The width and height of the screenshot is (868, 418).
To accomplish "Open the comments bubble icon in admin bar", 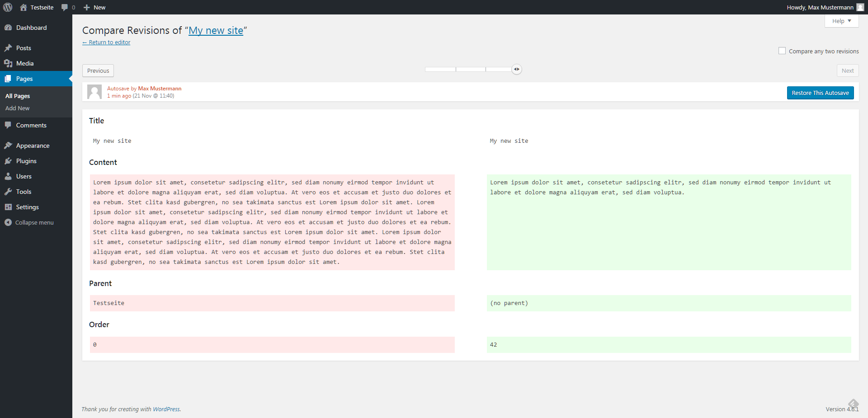I will 65,7.
